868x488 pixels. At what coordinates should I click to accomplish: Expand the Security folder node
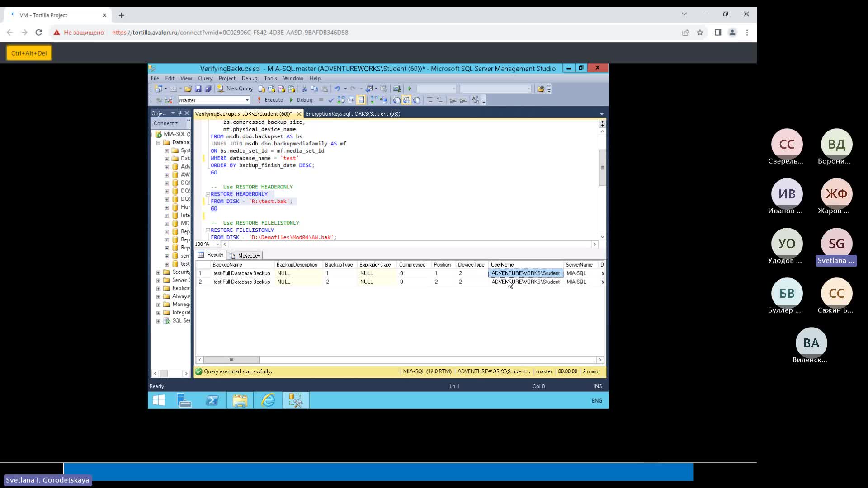[158, 272]
